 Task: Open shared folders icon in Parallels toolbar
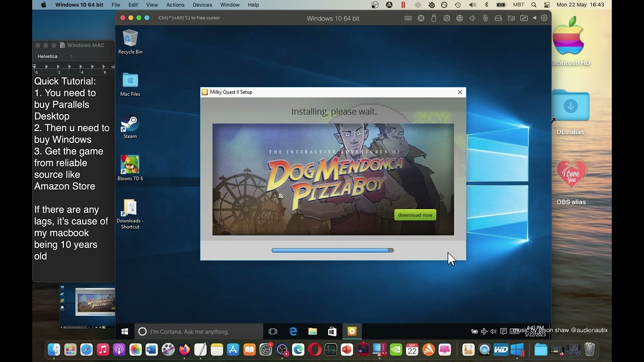pyautogui.click(x=524, y=18)
